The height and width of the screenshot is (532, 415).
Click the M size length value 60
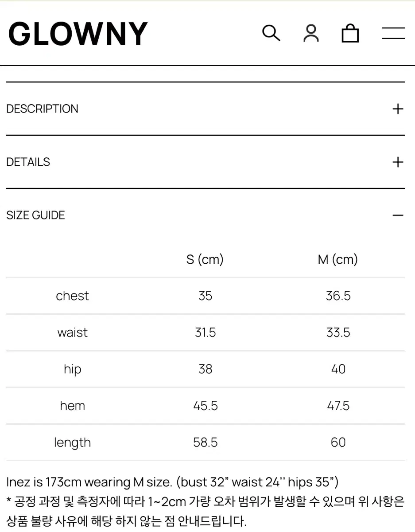click(338, 442)
